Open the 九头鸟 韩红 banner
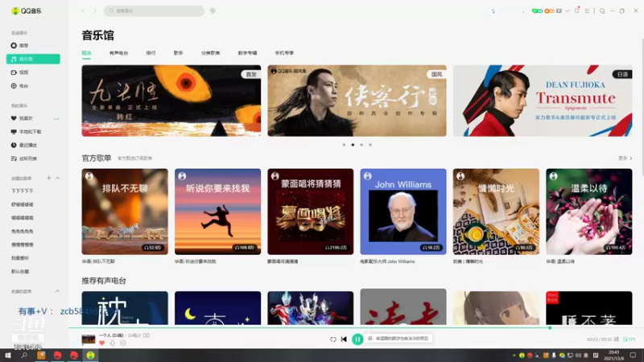This screenshot has width=644, height=362. [x=171, y=101]
